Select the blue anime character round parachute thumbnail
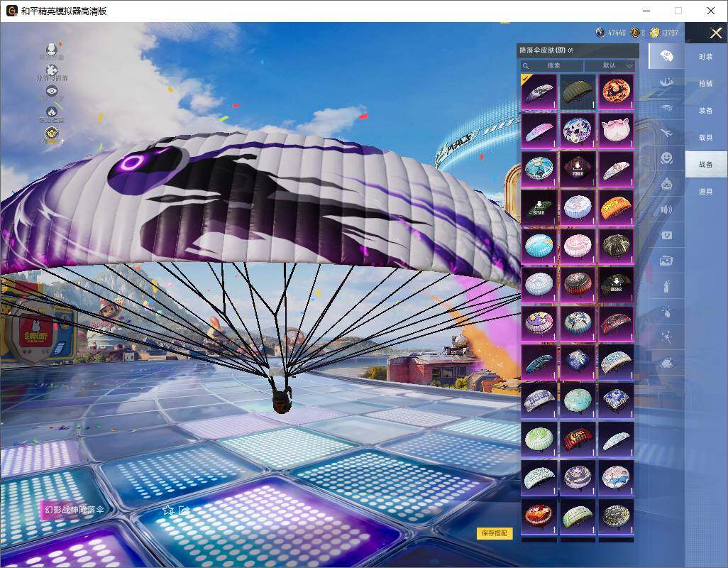 coord(539,169)
